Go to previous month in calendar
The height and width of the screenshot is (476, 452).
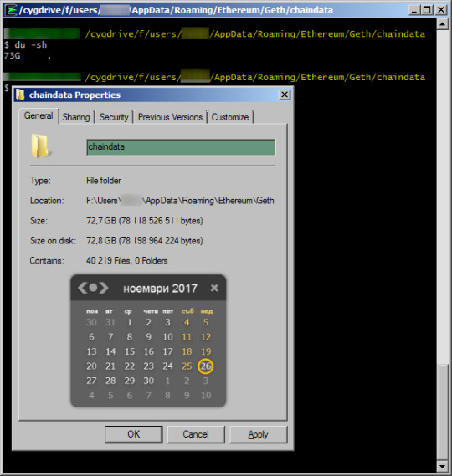(82, 288)
